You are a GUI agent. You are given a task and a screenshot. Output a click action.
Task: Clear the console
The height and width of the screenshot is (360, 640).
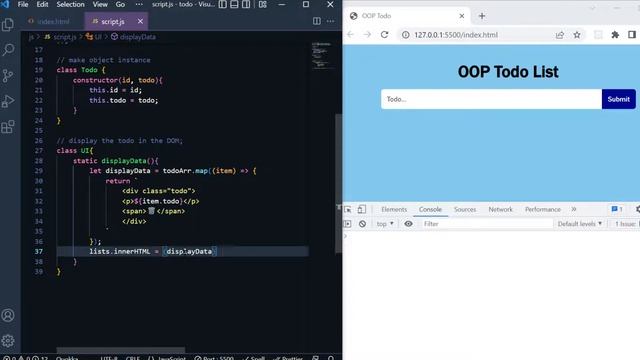click(362, 224)
